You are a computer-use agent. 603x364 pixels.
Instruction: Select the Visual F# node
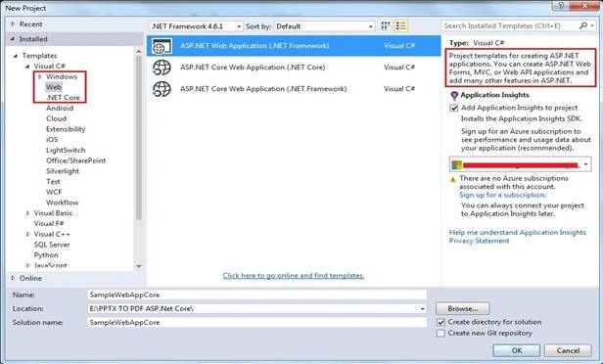pyautogui.click(x=49, y=223)
